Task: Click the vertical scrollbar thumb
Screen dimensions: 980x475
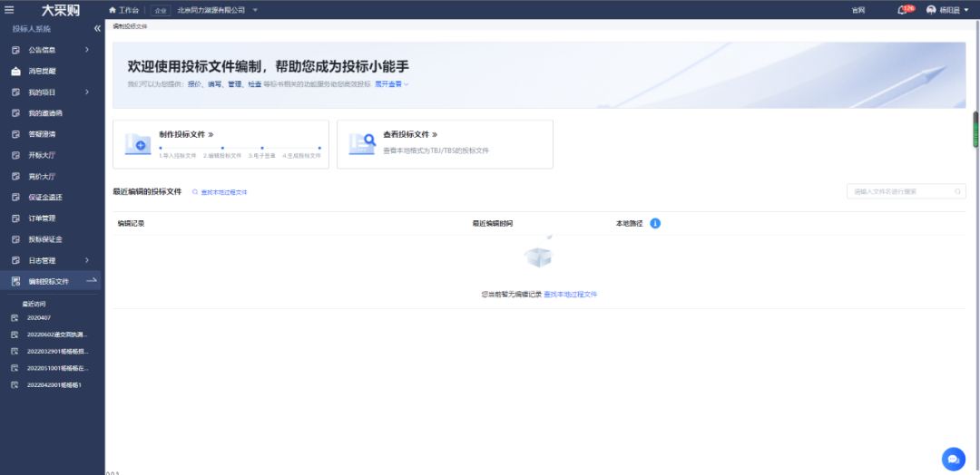Action: pos(975,130)
